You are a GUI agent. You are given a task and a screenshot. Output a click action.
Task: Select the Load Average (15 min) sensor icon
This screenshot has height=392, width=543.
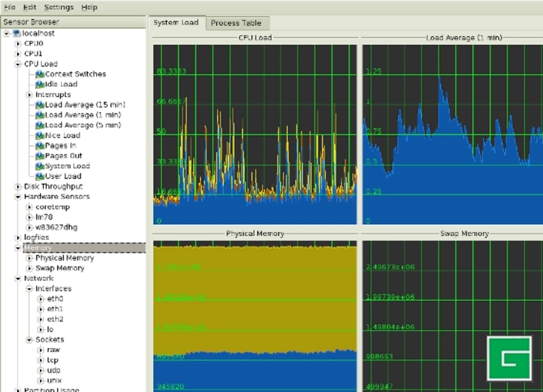pyautogui.click(x=40, y=105)
